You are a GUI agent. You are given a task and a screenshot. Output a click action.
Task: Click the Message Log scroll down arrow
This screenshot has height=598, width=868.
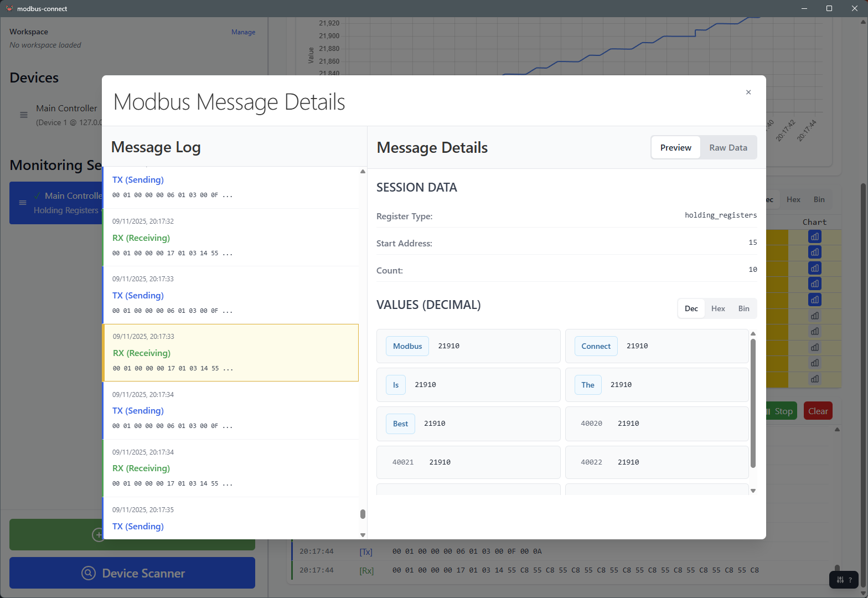coord(363,535)
